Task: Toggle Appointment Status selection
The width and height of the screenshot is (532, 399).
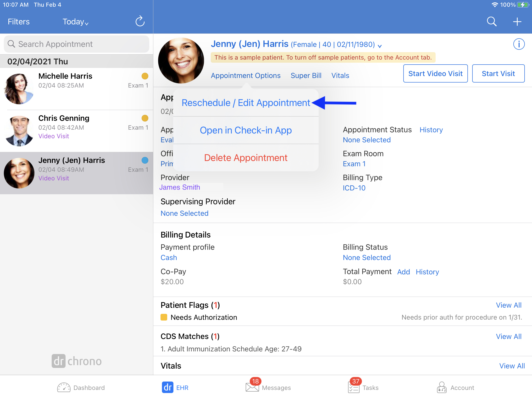Action: (366, 139)
